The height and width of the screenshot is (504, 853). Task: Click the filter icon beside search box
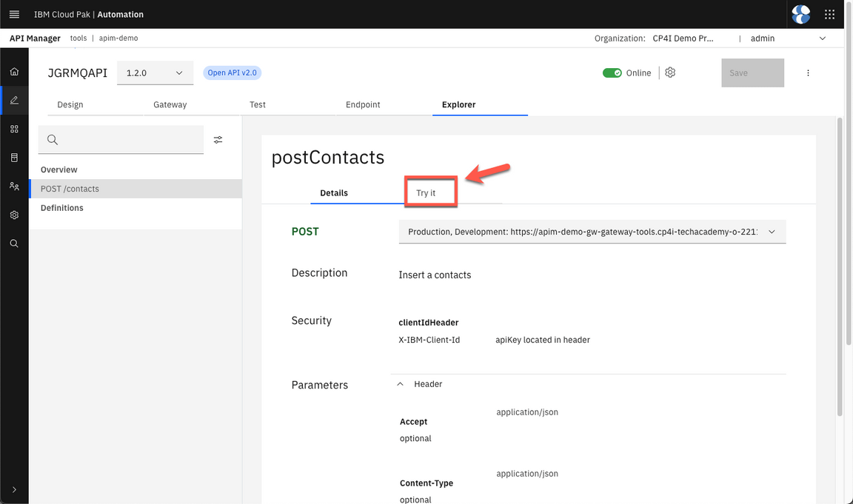[x=218, y=140]
